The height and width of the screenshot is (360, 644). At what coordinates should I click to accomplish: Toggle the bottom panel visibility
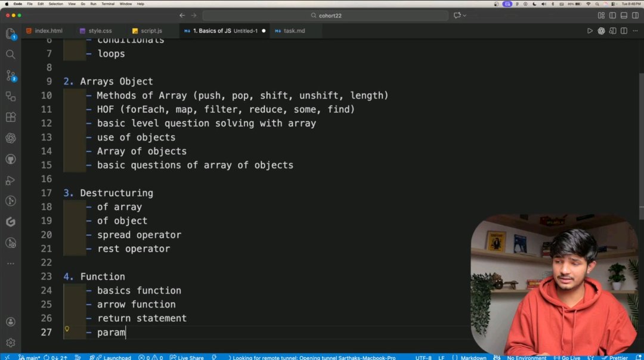click(624, 15)
